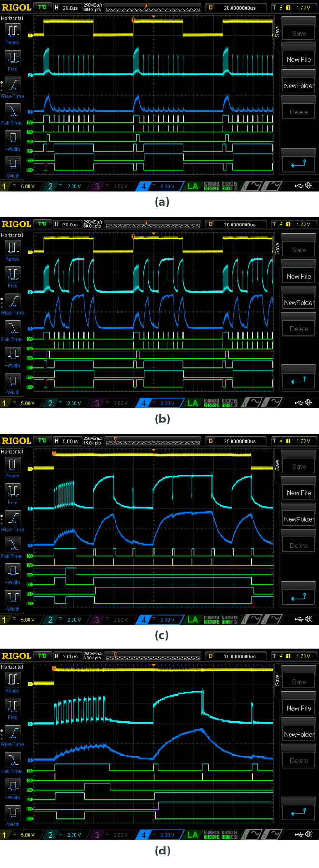Select the Freq measurement icon in panel (b)

coord(13,275)
